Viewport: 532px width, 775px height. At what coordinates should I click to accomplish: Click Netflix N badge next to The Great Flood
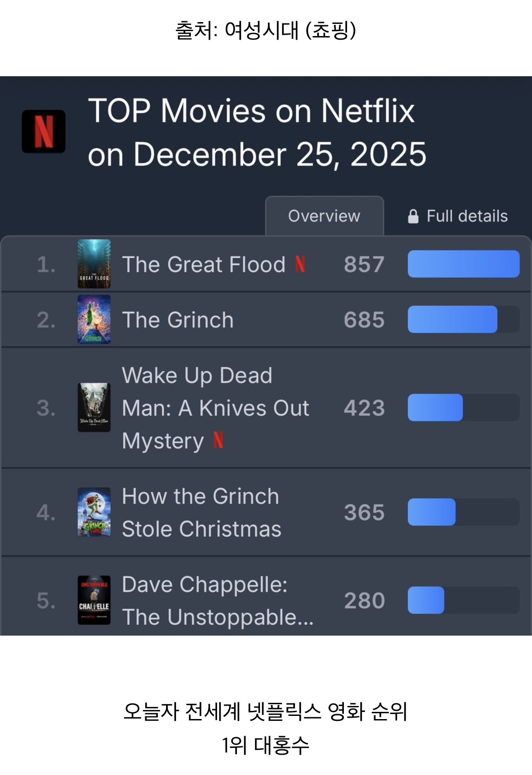pyautogui.click(x=301, y=264)
